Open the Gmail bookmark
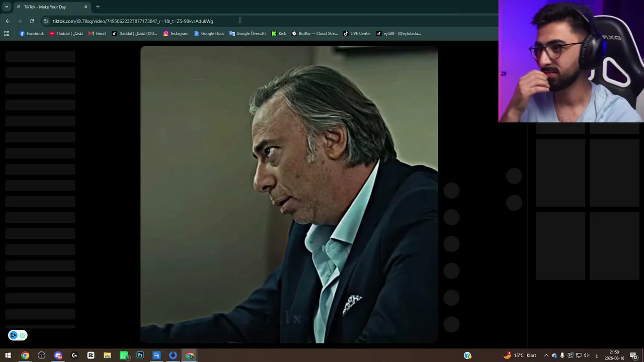The height and width of the screenshot is (362, 644). 97,34
